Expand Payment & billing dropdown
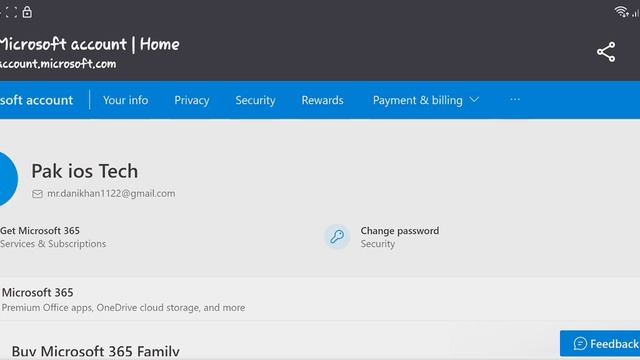The height and width of the screenshot is (360, 640). point(426,100)
